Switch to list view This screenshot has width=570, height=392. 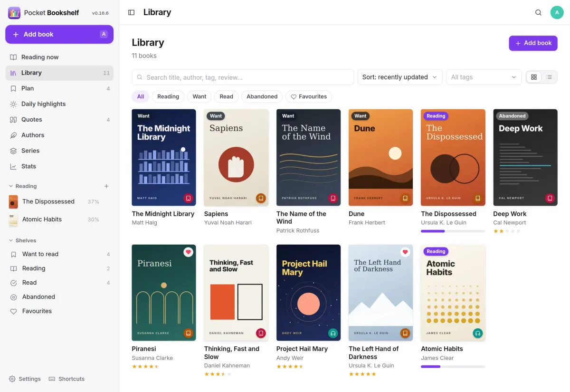[549, 77]
